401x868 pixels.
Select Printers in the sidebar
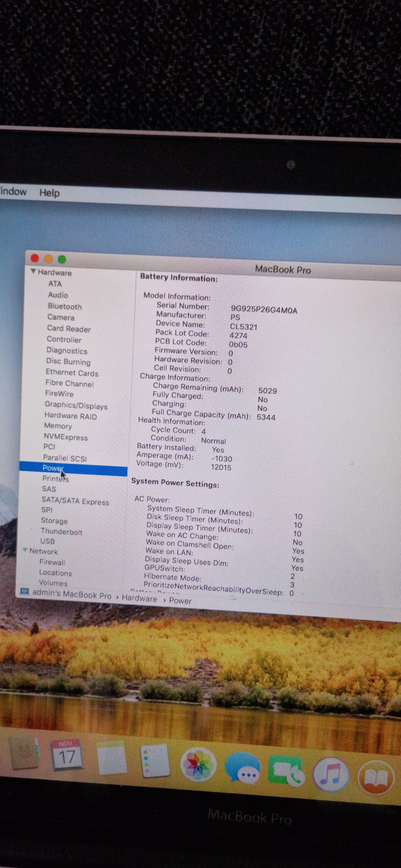click(56, 478)
